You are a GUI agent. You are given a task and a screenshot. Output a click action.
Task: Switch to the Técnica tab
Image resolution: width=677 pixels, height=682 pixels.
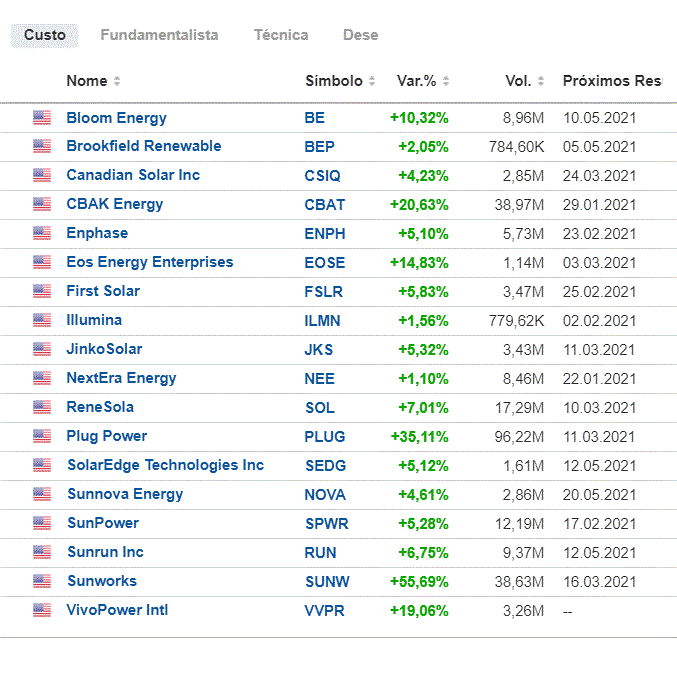281,35
